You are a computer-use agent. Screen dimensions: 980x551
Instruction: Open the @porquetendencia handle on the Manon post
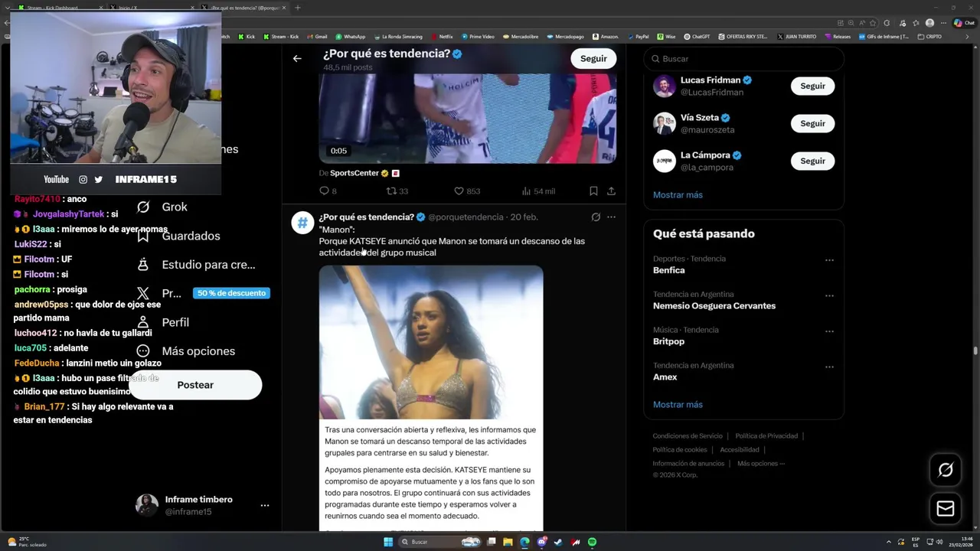tap(465, 217)
